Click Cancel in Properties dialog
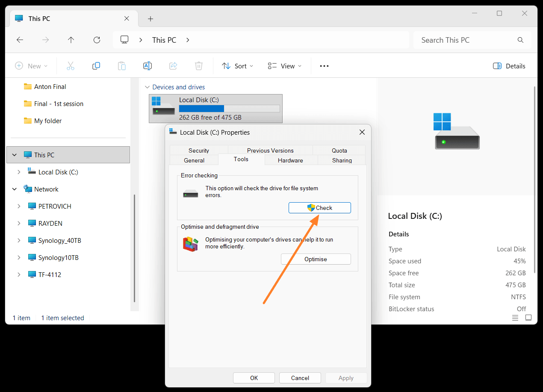This screenshot has height=392, width=543. tap(300, 378)
